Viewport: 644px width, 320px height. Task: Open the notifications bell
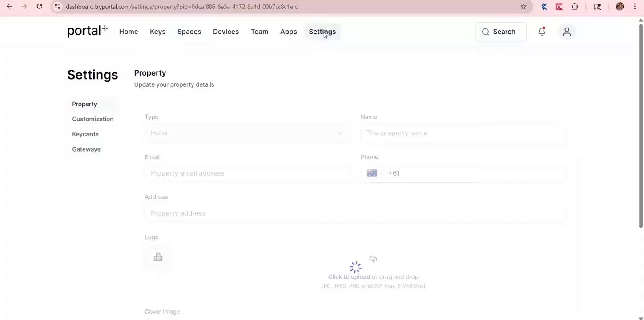[542, 32]
